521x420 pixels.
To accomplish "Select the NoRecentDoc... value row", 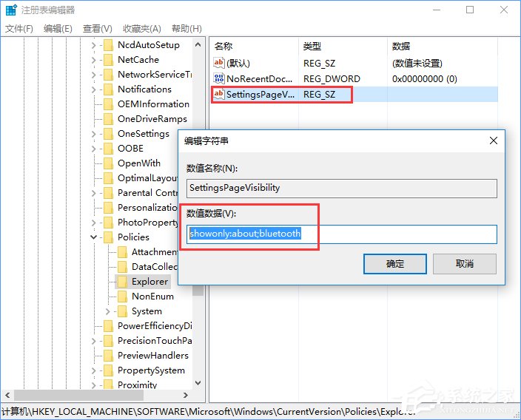I will (x=354, y=78).
